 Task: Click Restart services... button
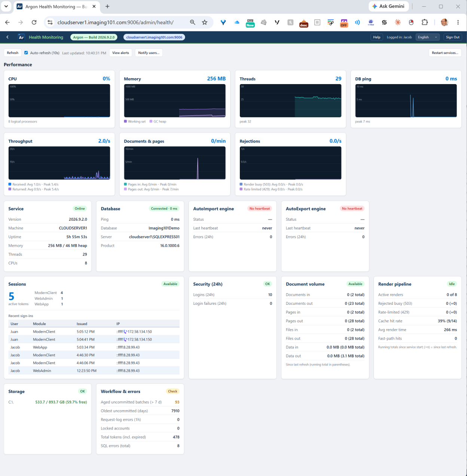[x=445, y=53]
